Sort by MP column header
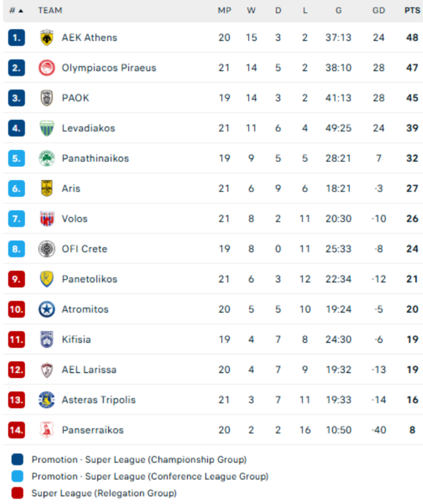This screenshot has height=504, width=423. point(224,10)
